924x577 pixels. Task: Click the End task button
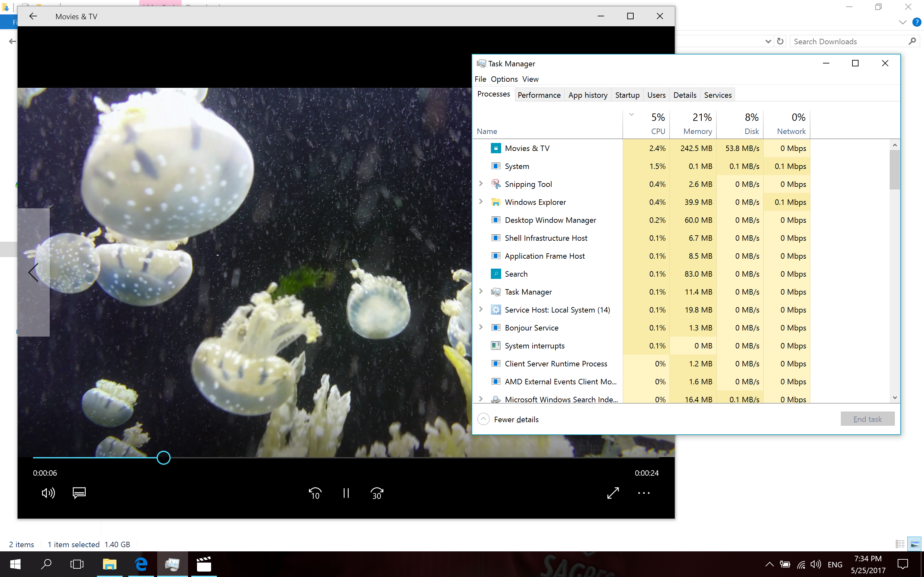click(x=867, y=419)
